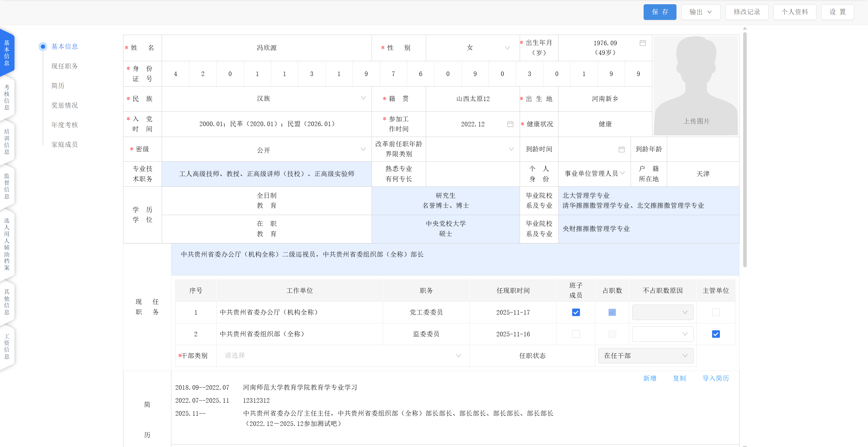Jump to 年度考核 section
This screenshot has height=447, width=868.
(x=64, y=125)
